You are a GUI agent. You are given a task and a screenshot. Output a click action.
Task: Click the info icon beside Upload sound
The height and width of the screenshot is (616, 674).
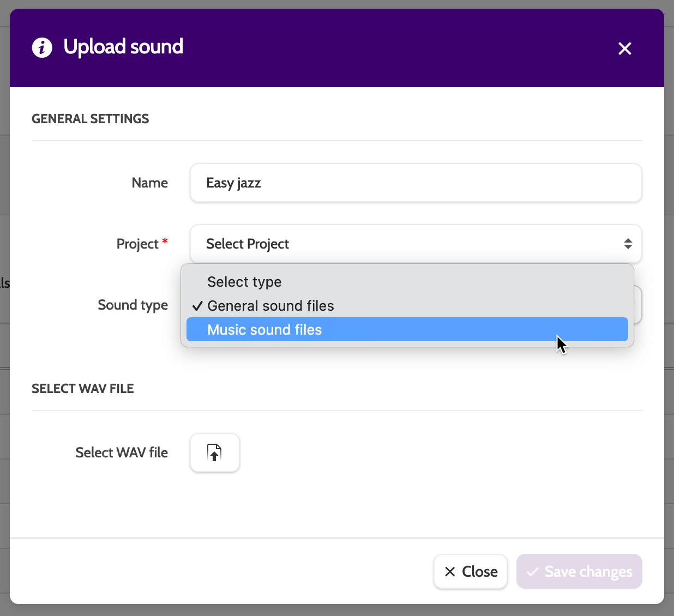[x=42, y=47]
